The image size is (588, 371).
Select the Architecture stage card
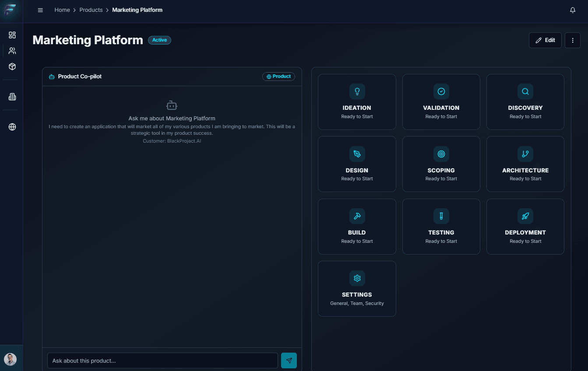[525, 164]
